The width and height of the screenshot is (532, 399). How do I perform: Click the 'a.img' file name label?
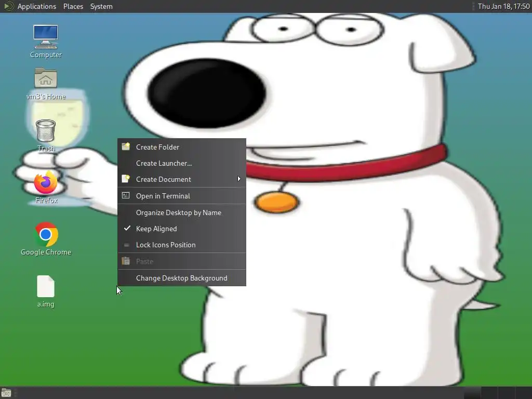pyautogui.click(x=46, y=304)
